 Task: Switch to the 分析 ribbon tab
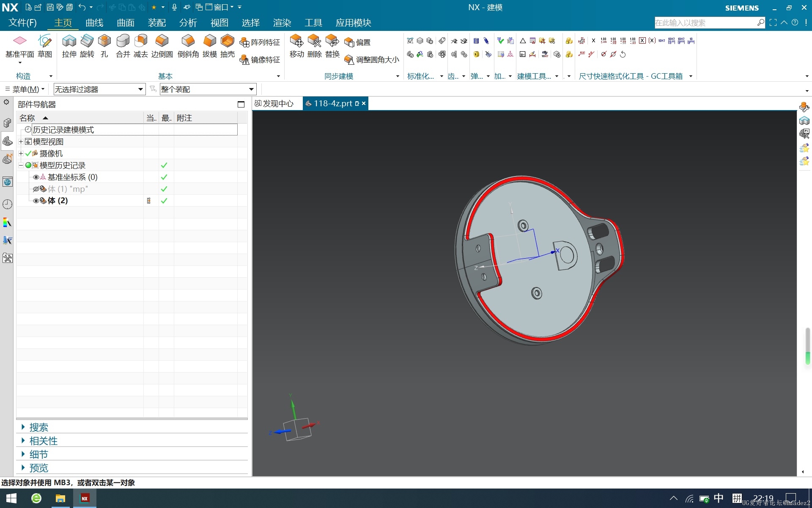[x=188, y=22]
